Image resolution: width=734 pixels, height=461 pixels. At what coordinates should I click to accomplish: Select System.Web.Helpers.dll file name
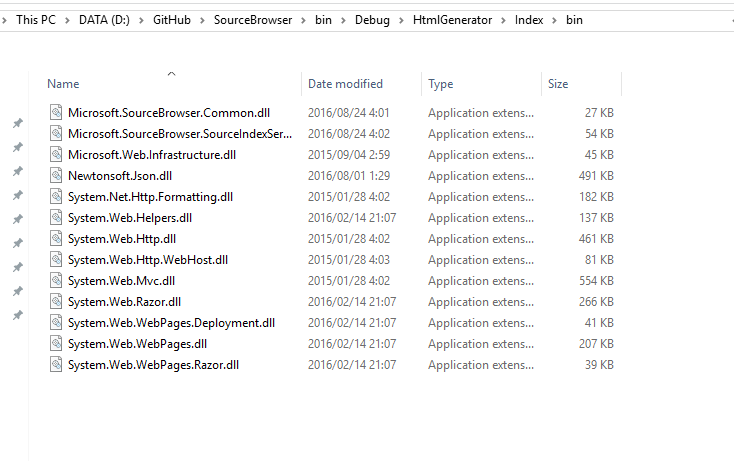point(130,218)
